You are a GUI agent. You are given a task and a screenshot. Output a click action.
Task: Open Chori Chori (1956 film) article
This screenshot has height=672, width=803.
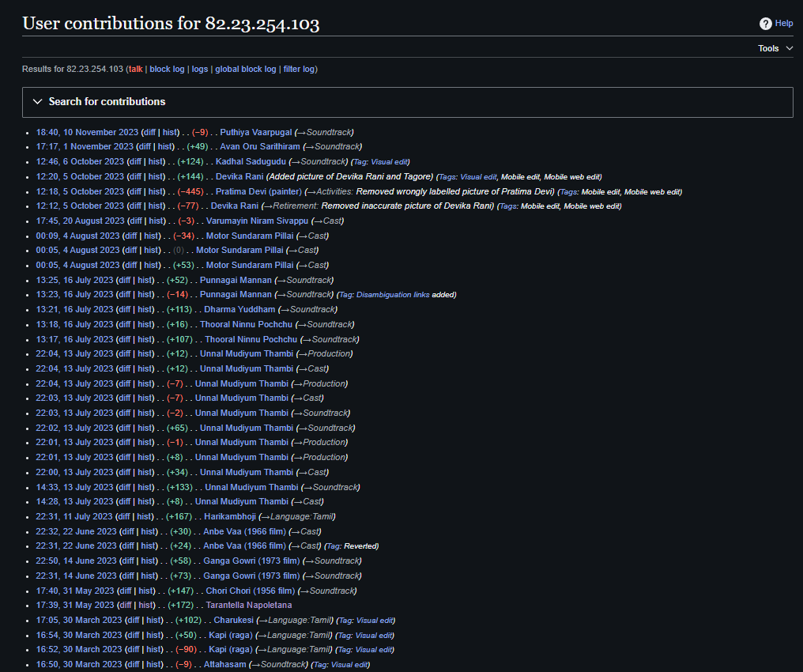point(250,591)
